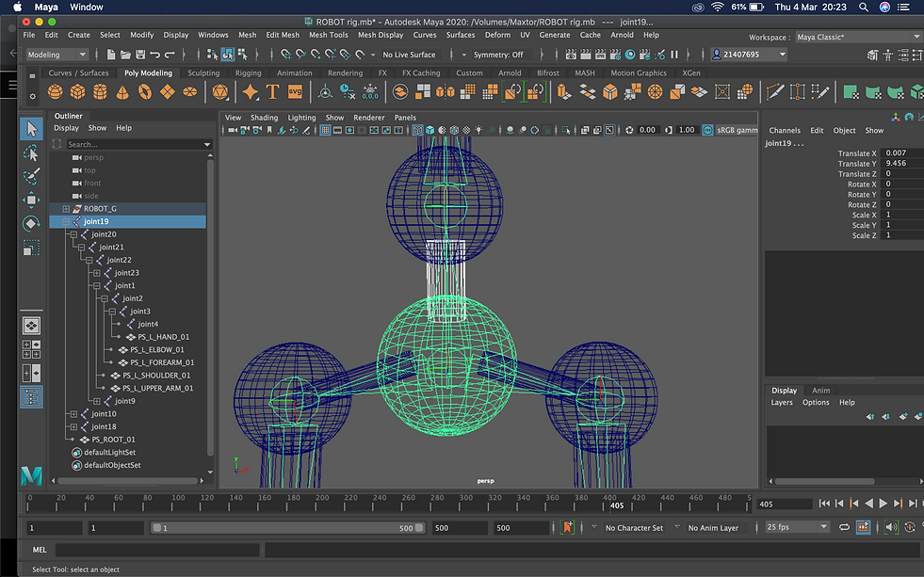Activate the Scale tool
Image resolution: width=924 pixels, height=577 pixels.
pyautogui.click(x=31, y=248)
